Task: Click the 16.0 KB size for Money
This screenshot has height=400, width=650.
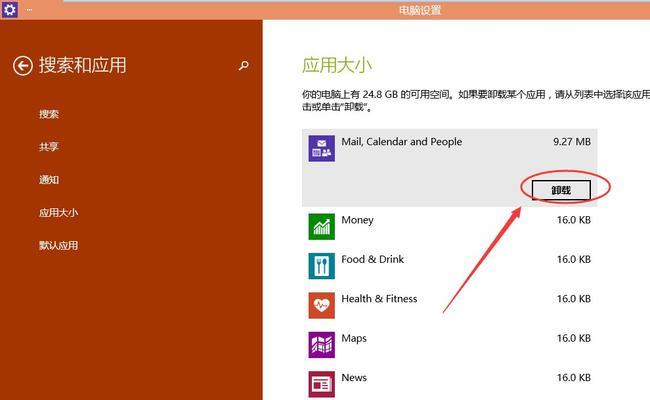Action: pyautogui.click(x=574, y=220)
